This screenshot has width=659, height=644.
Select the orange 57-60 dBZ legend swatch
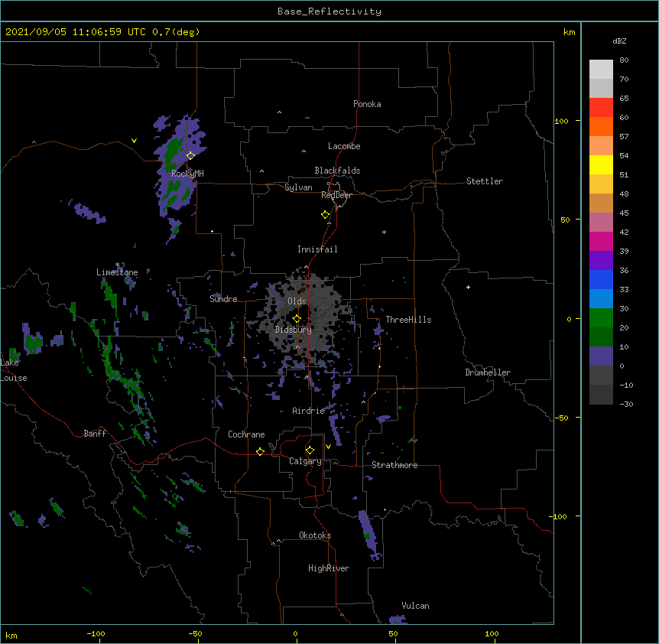click(x=601, y=126)
